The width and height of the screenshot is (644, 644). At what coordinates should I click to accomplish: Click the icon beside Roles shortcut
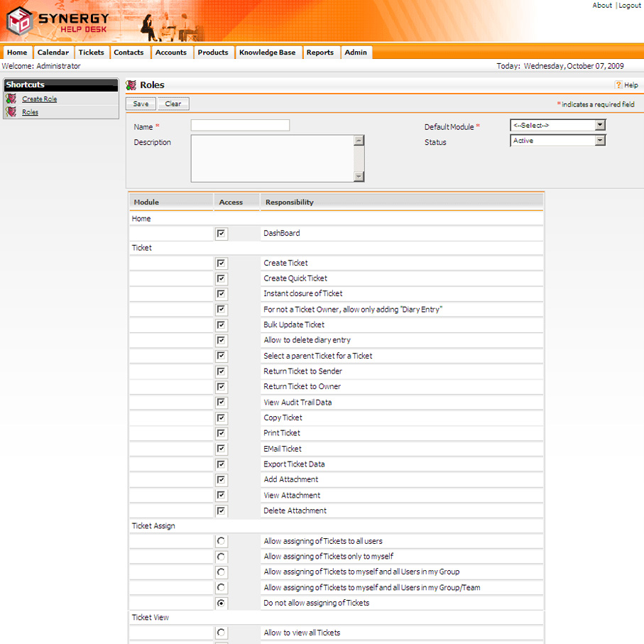tap(11, 112)
